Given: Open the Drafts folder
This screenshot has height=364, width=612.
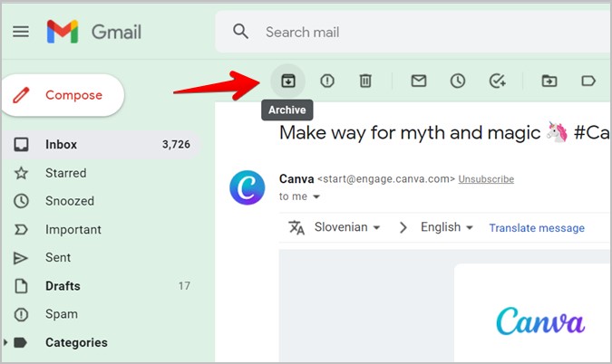Looking at the screenshot, I should coord(102,286).
